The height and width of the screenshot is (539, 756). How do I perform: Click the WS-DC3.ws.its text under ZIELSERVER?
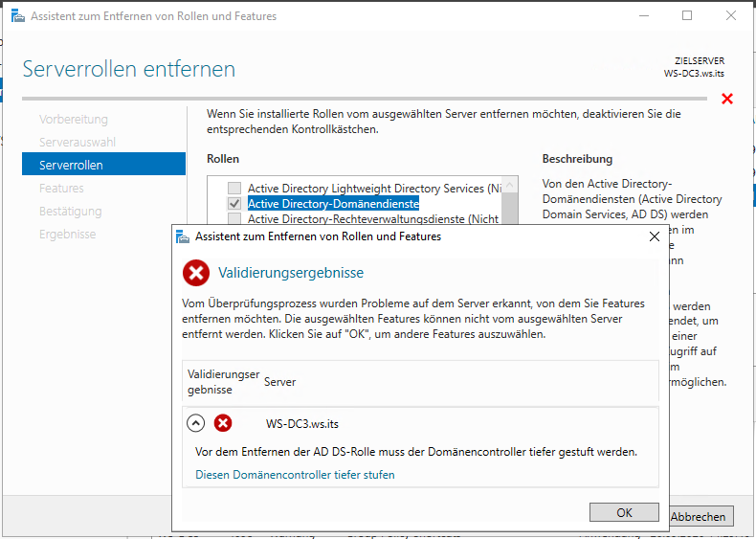(694, 74)
